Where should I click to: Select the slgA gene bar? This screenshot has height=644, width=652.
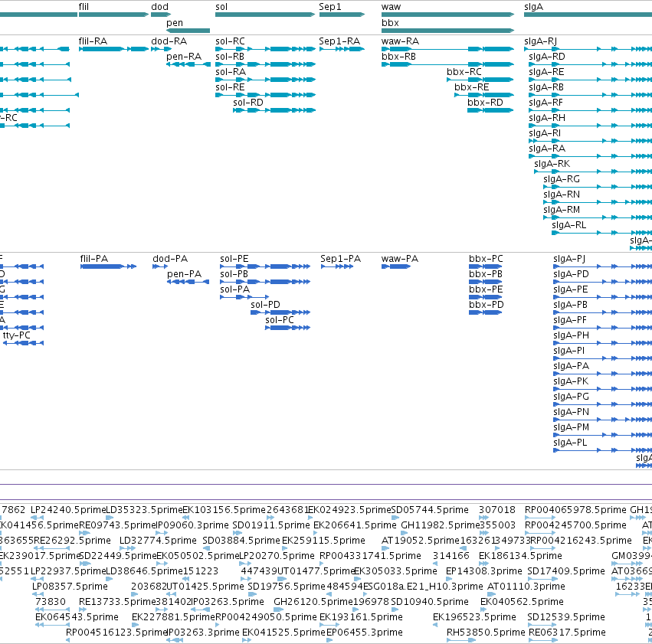click(x=588, y=15)
